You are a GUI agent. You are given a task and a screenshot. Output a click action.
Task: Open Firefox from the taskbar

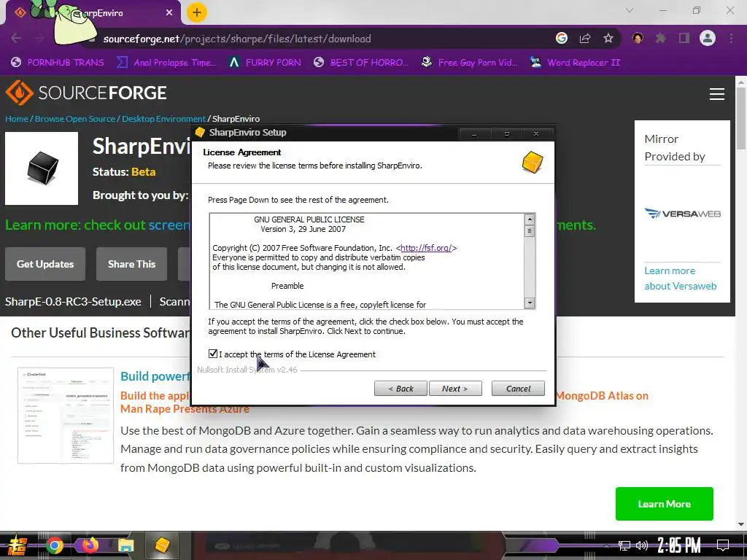tap(90, 545)
